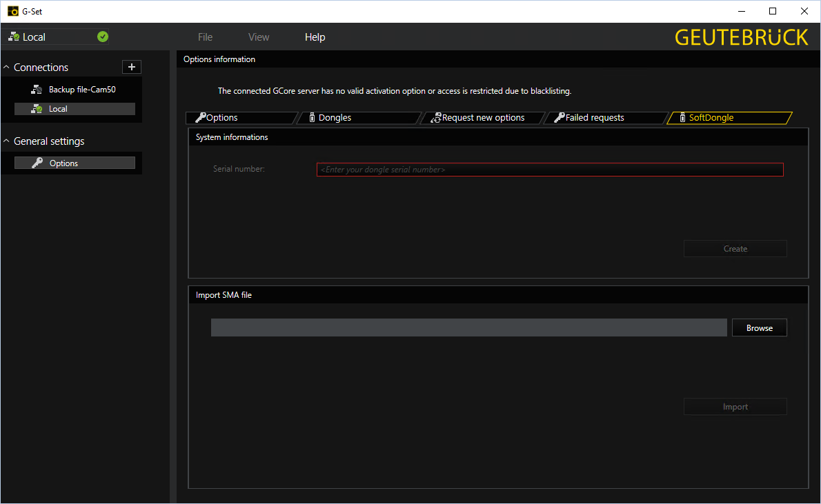Open the View menu
Screen dimensions: 821x504
pos(259,37)
